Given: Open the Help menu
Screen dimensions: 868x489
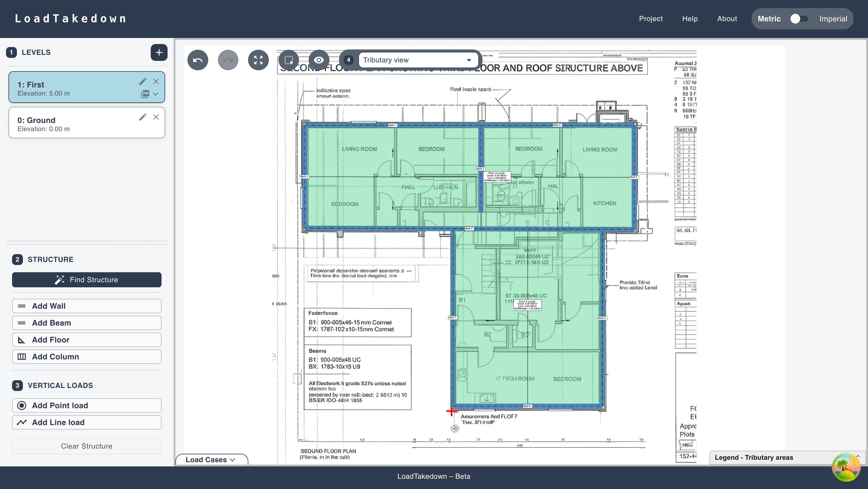Looking at the screenshot, I should [690, 18].
